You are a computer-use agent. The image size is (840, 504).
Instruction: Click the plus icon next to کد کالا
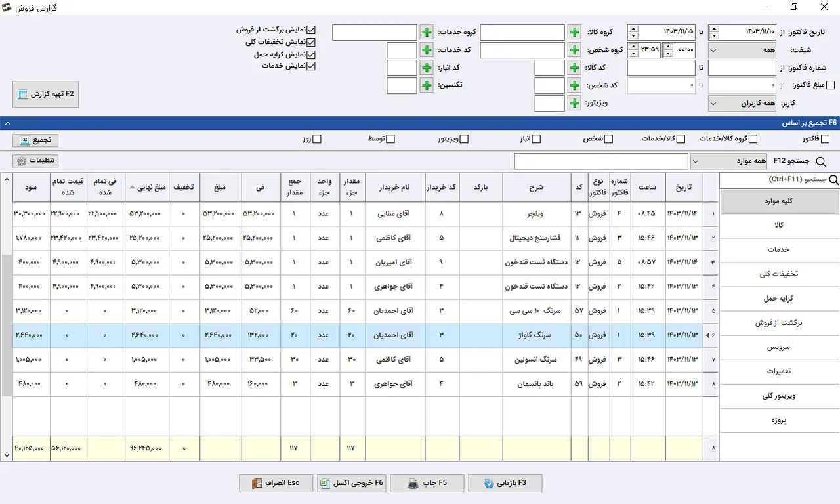coord(574,68)
